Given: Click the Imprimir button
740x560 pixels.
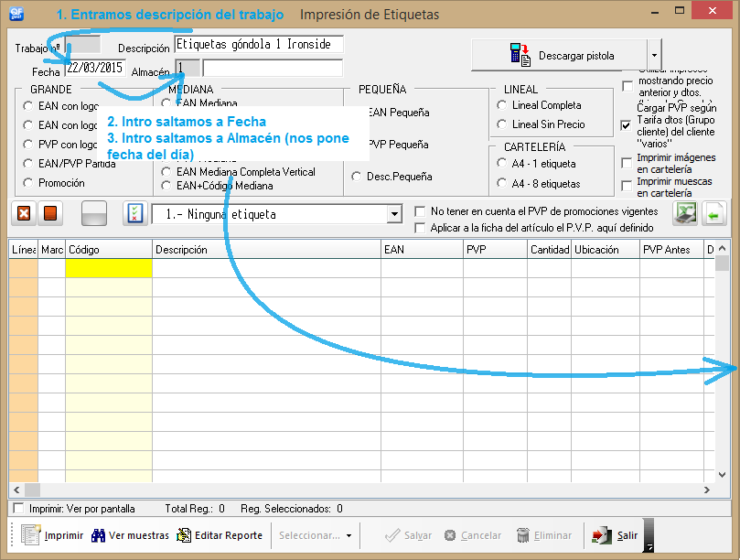Looking at the screenshot, I should click(52, 535).
